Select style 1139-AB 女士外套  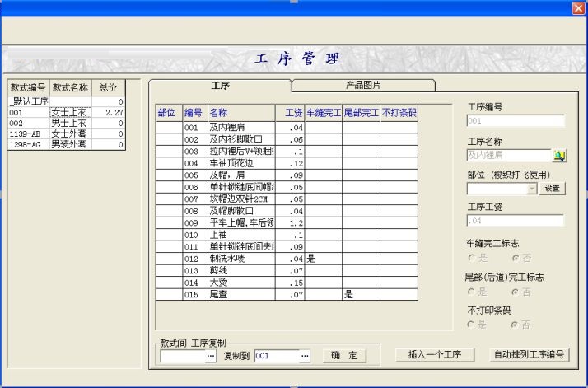(67, 133)
